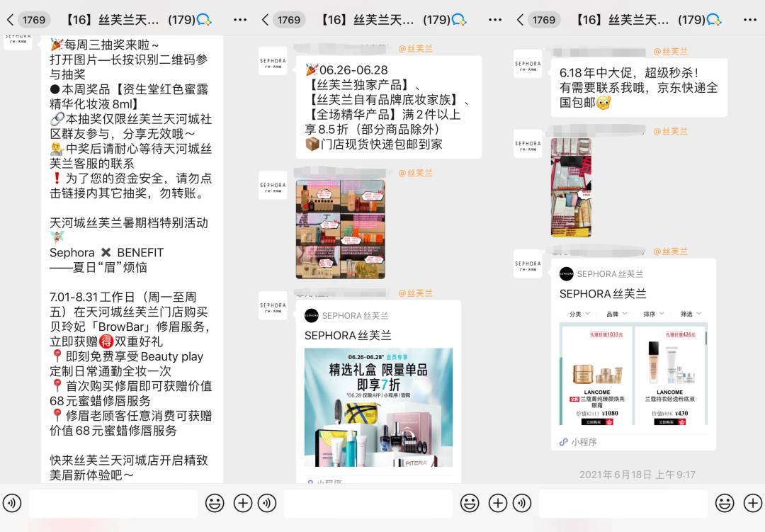Tap the Sephora avatar beside the 6.18 message
765x532 pixels.
coord(528,64)
